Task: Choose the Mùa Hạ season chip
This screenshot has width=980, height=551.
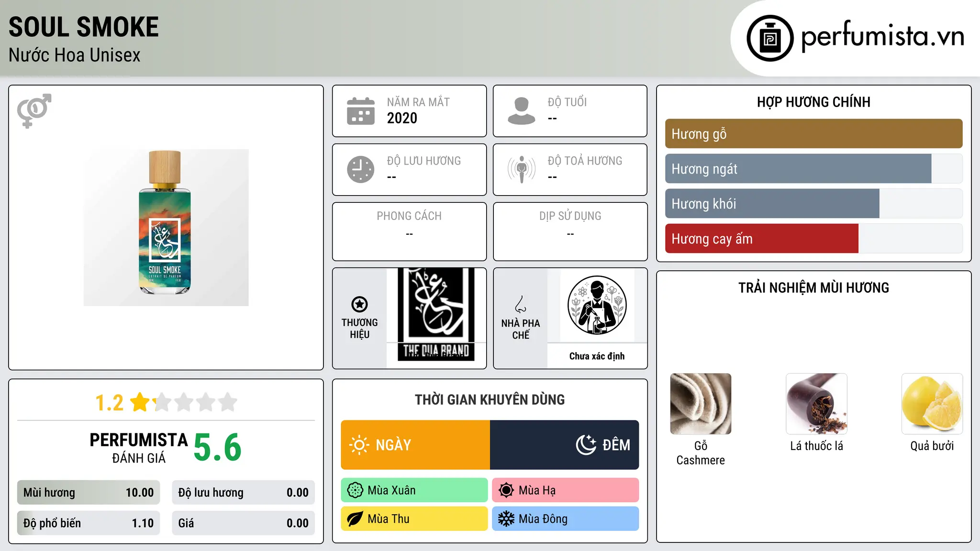Action: [x=566, y=490]
